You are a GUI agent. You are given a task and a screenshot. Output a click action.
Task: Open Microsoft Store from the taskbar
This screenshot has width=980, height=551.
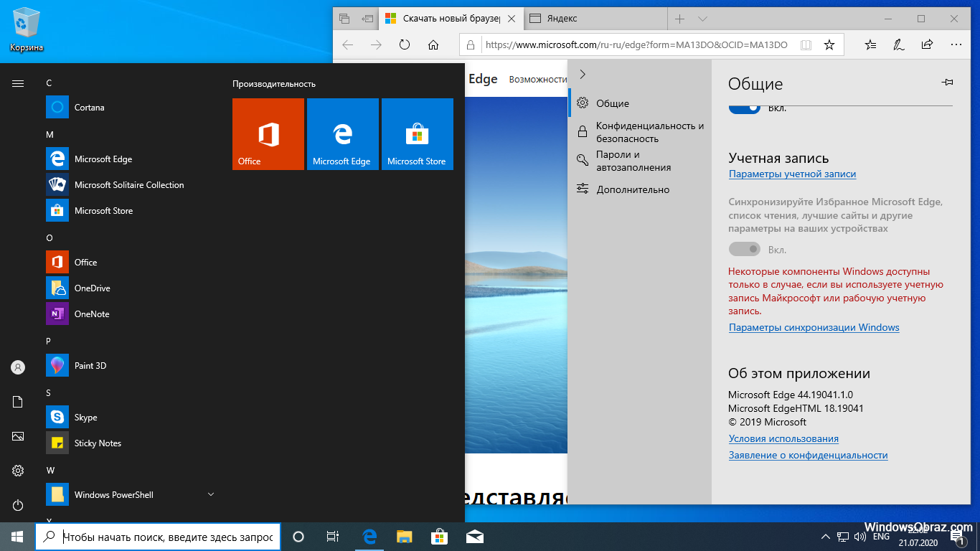(x=439, y=537)
